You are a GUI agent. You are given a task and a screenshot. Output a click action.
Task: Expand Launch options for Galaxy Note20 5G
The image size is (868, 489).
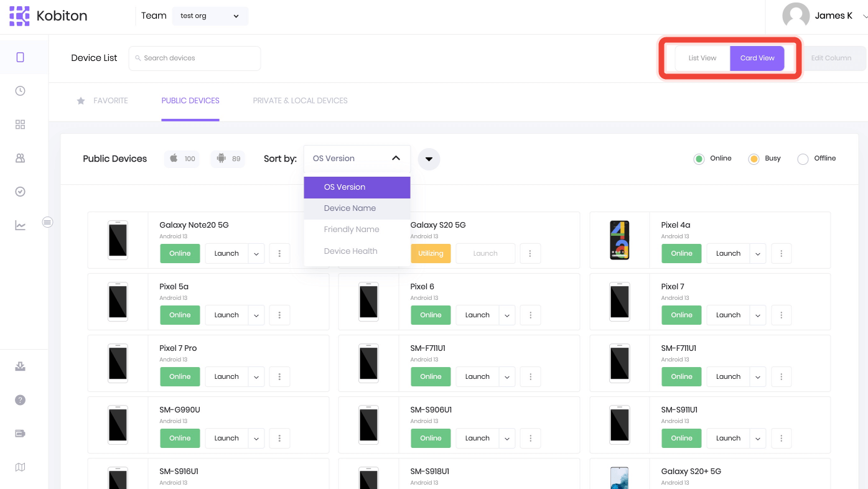(256, 253)
